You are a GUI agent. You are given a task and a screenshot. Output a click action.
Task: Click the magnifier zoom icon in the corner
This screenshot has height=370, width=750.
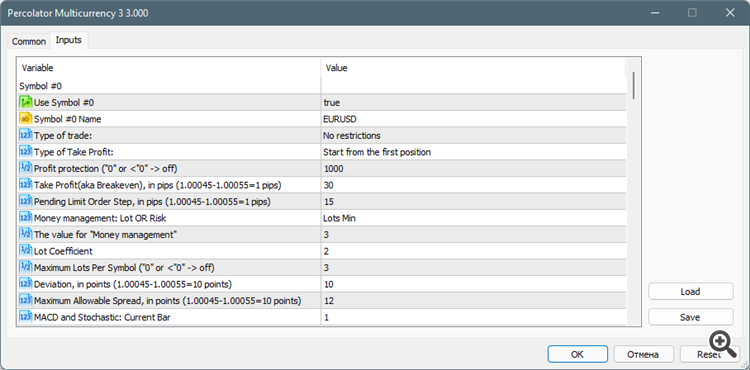click(x=722, y=344)
